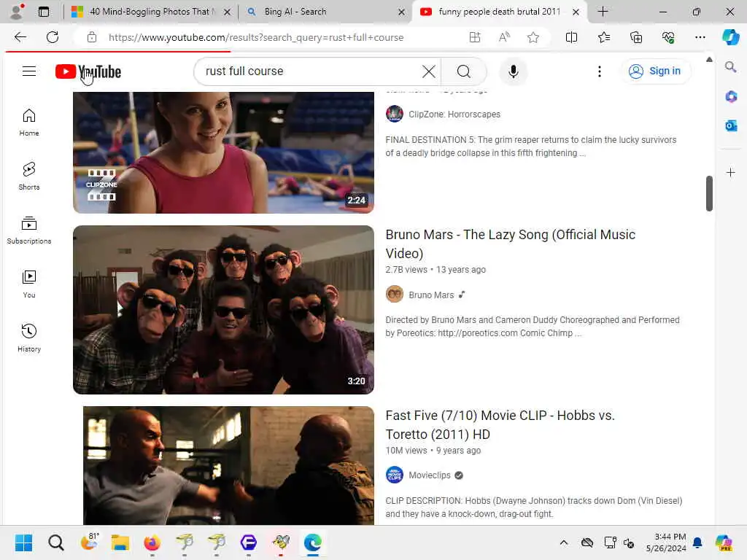Open Edge Settings and more menu
Screen dimensions: 747x560
(700, 37)
